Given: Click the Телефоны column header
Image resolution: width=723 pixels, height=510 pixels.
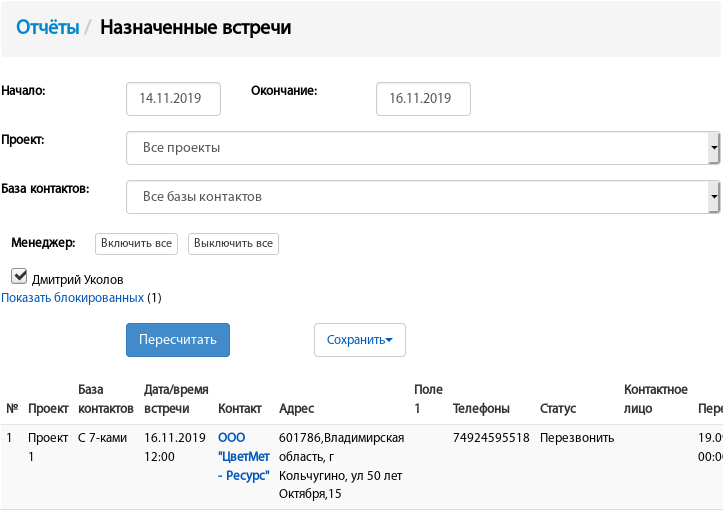Looking at the screenshot, I should pos(481,408).
